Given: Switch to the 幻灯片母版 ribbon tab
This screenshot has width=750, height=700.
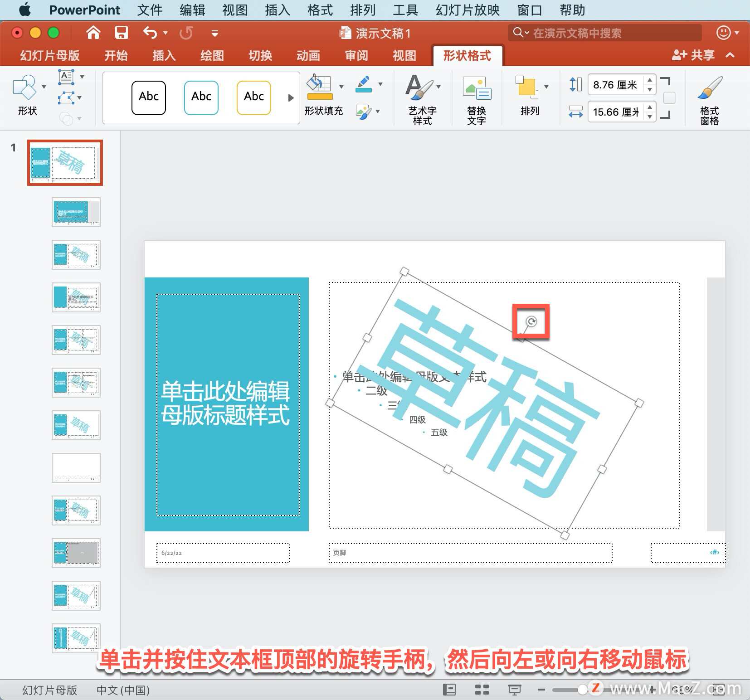Looking at the screenshot, I should 50,56.
